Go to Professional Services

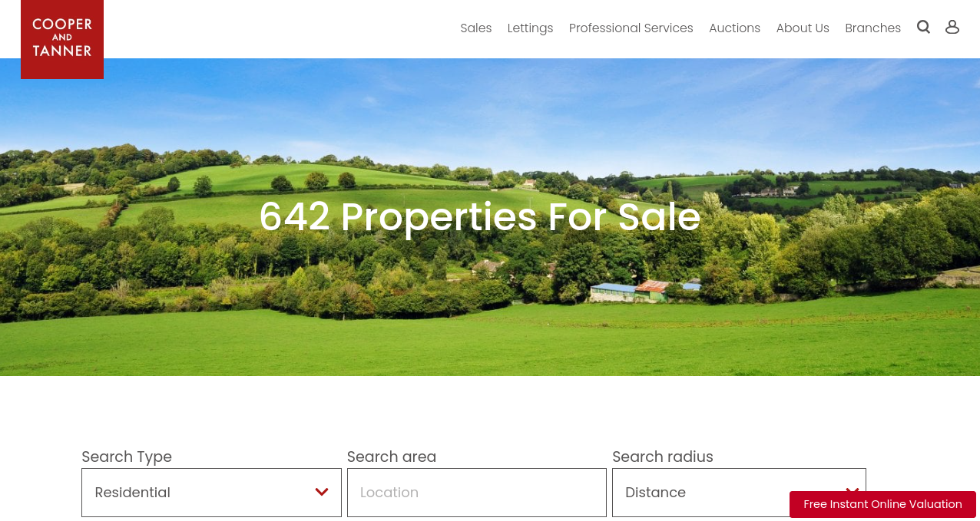[631, 28]
